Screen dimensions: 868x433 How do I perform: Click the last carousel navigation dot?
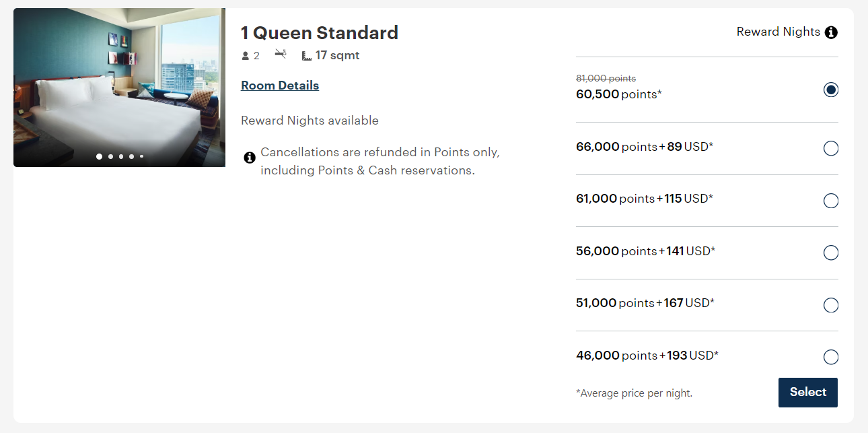point(141,156)
